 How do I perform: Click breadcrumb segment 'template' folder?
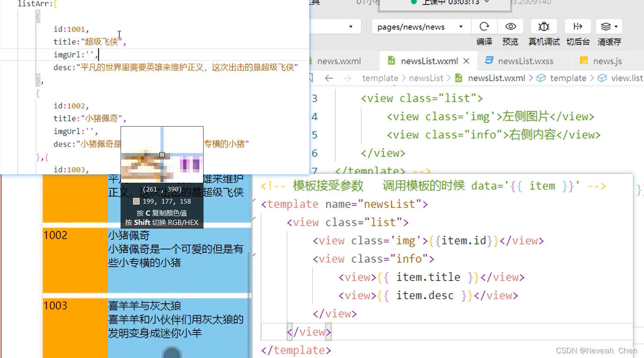click(380, 78)
